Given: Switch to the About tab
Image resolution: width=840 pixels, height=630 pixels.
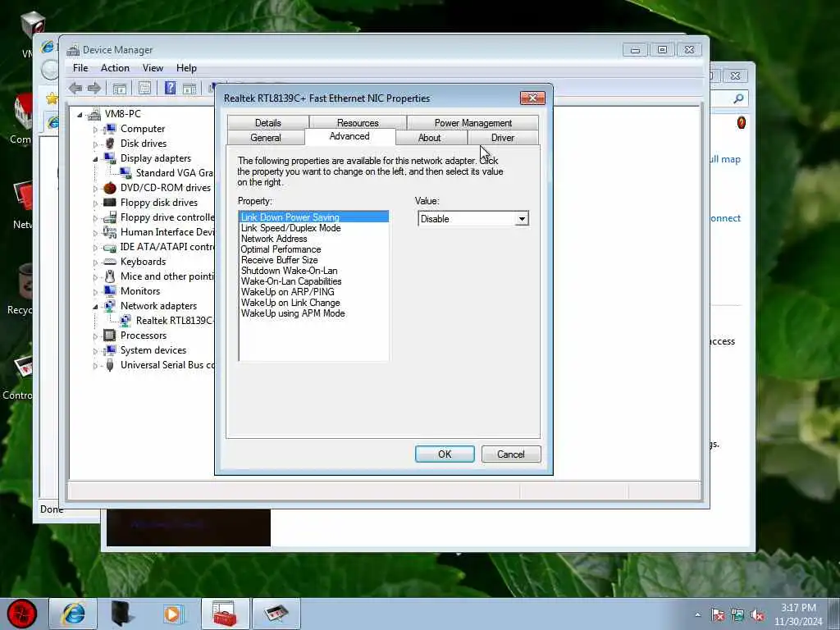Looking at the screenshot, I should (x=430, y=138).
